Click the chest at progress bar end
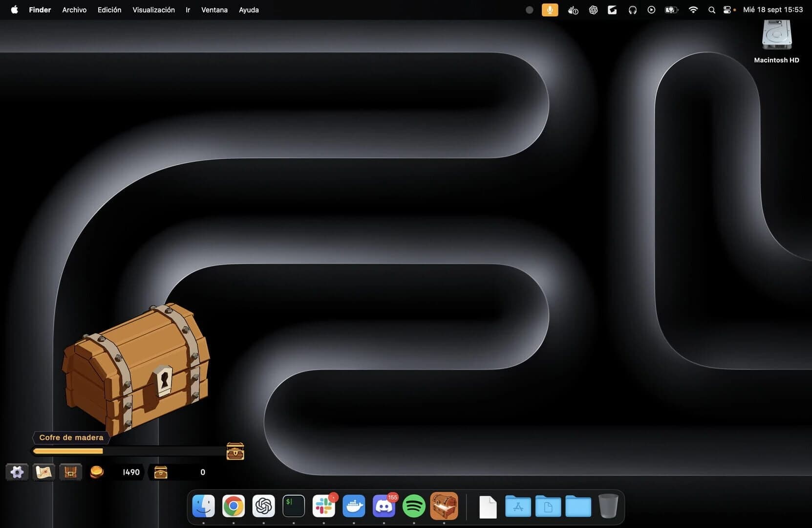Viewport: 812px width, 528px height. (x=235, y=451)
